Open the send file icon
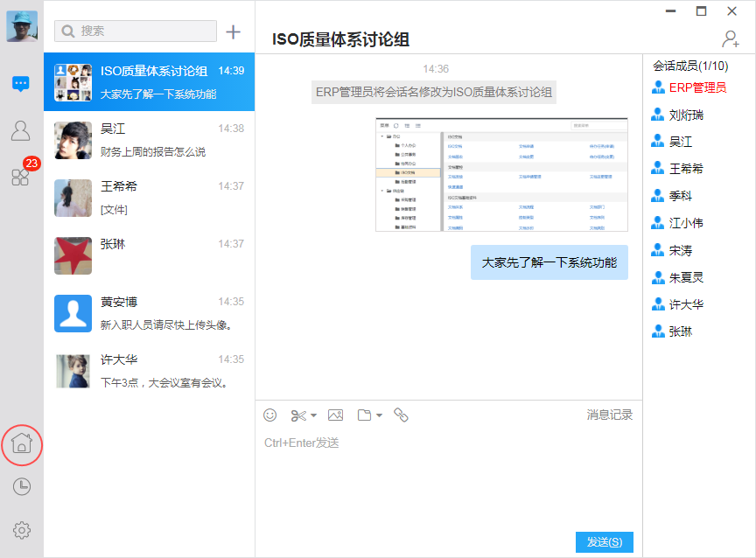The image size is (756, 558). 364,415
